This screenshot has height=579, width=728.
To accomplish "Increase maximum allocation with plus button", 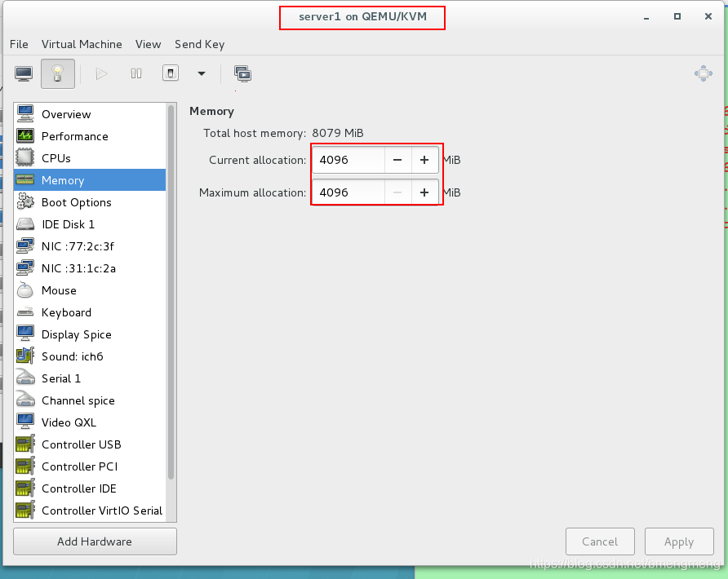I will click(424, 192).
